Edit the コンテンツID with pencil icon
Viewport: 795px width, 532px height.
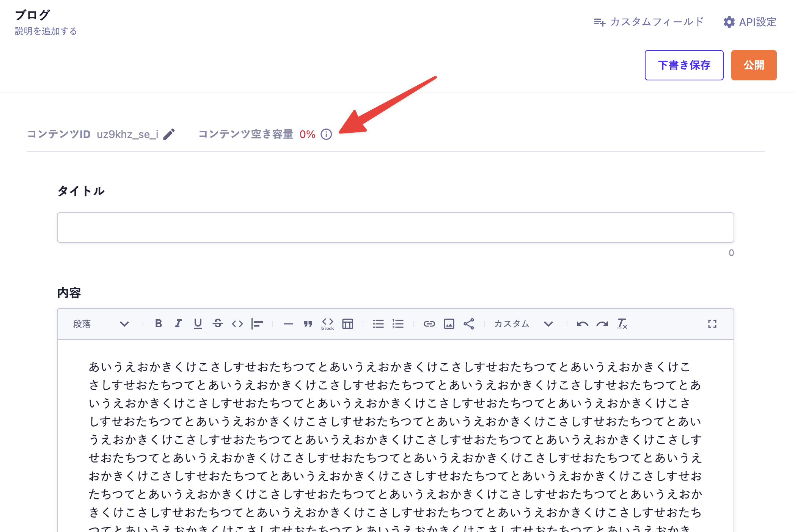coord(169,134)
